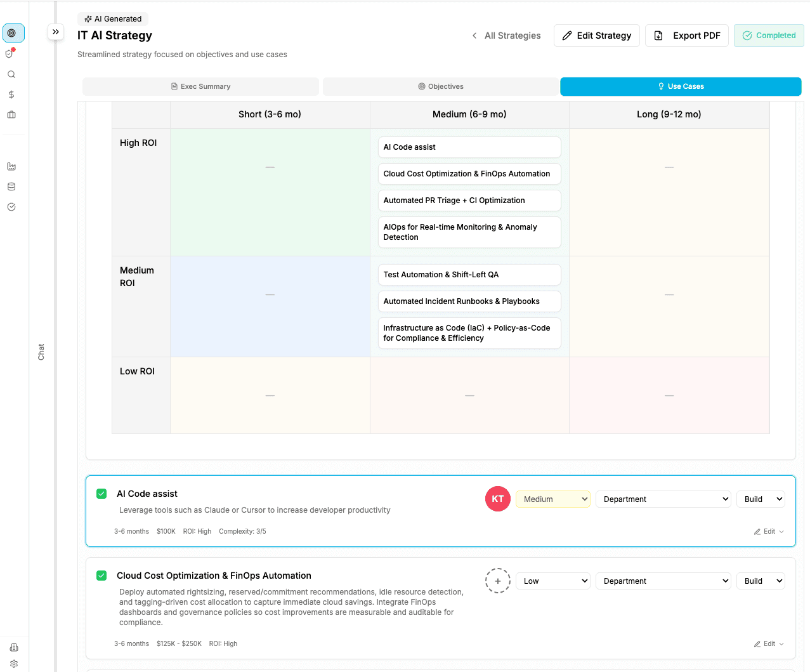810x672 pixels.
Task: Open Cloud Cost Optimization & FinOps Automation matrix card
Action: tap(469, 174)
